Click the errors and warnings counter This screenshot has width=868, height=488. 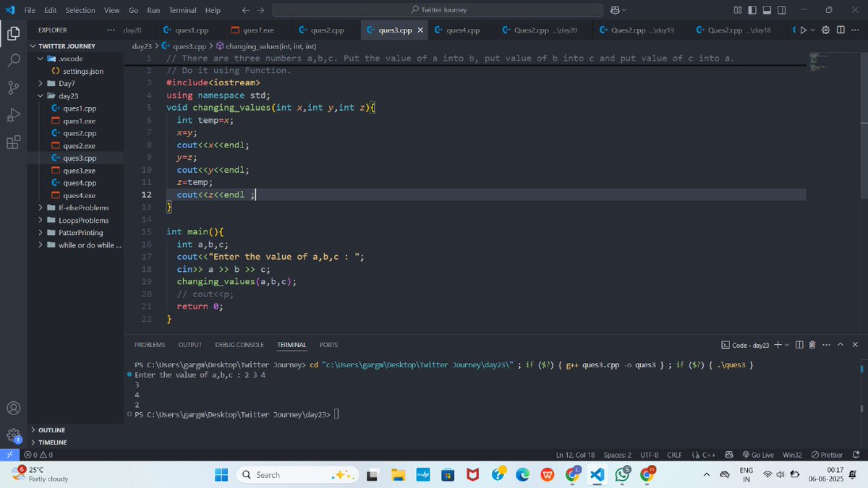coord(38,455)
